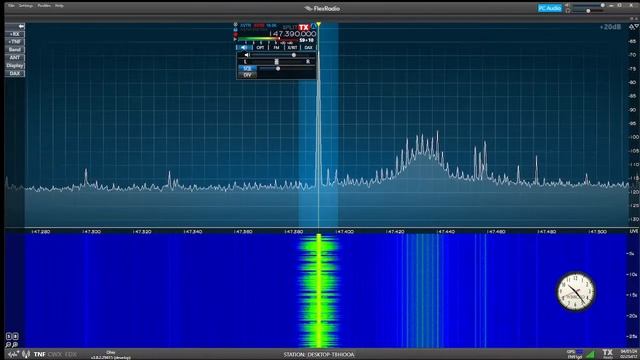The image size is (640, 360).
Task: Click the LIVE label on the waterfall
Action: click(633, 231)
